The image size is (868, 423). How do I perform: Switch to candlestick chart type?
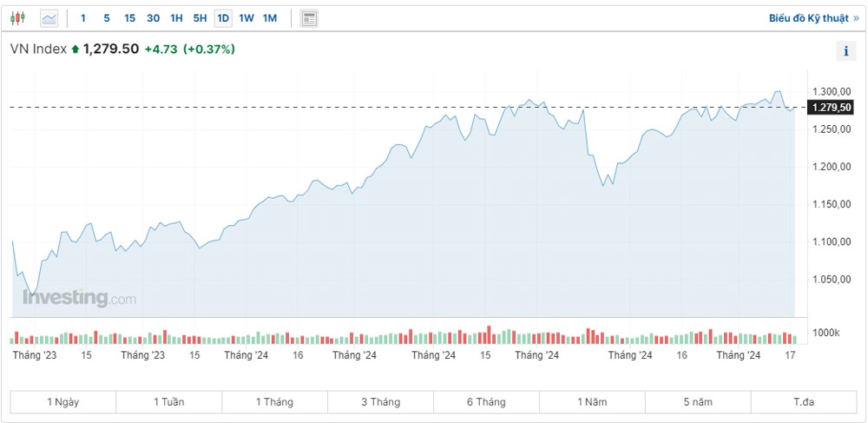pyautogui.click(x=19, y=17)
